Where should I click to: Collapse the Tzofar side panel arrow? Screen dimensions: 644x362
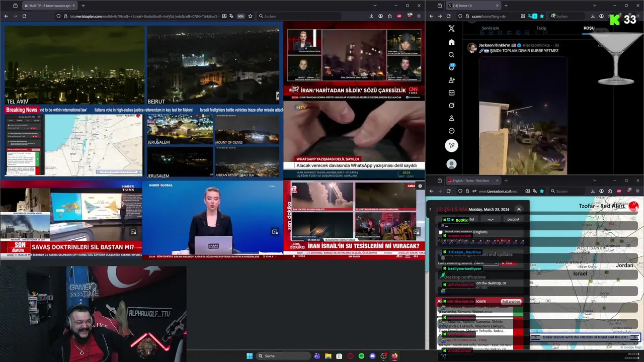(430, 209)
